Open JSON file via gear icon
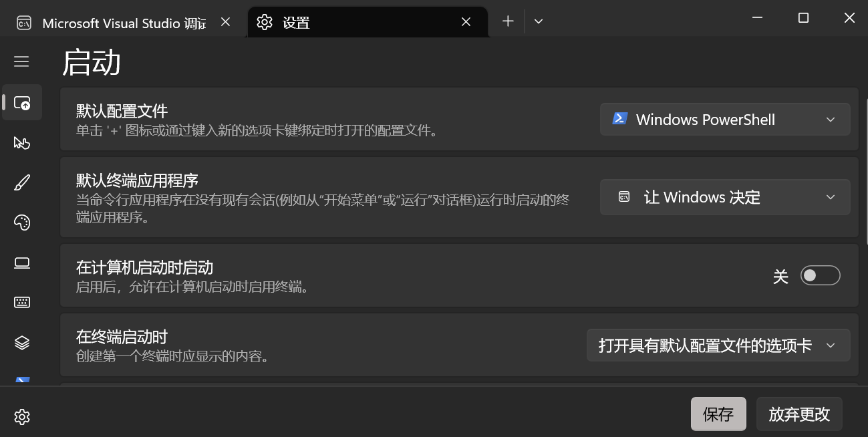The image size is (868, 437). [22, 417]
